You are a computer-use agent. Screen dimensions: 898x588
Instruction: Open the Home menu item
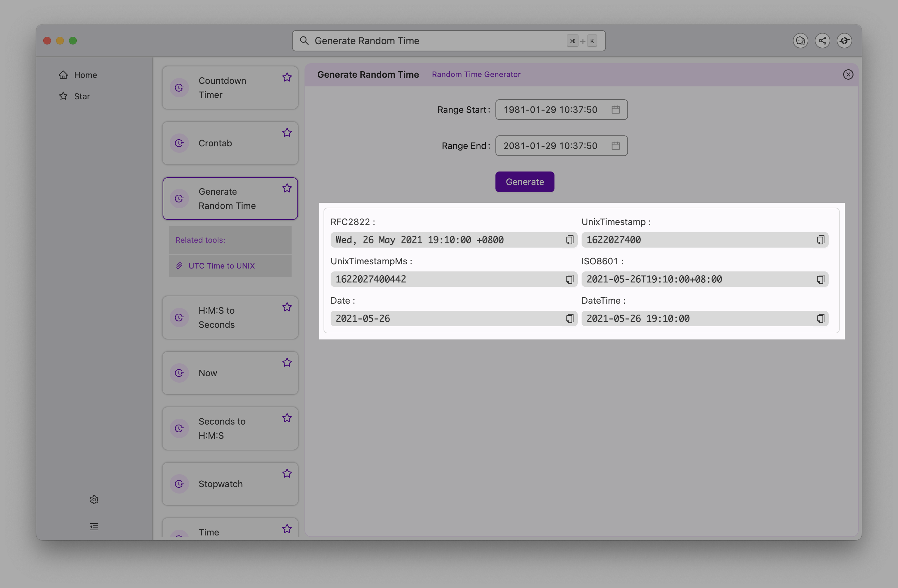(85, 75)
